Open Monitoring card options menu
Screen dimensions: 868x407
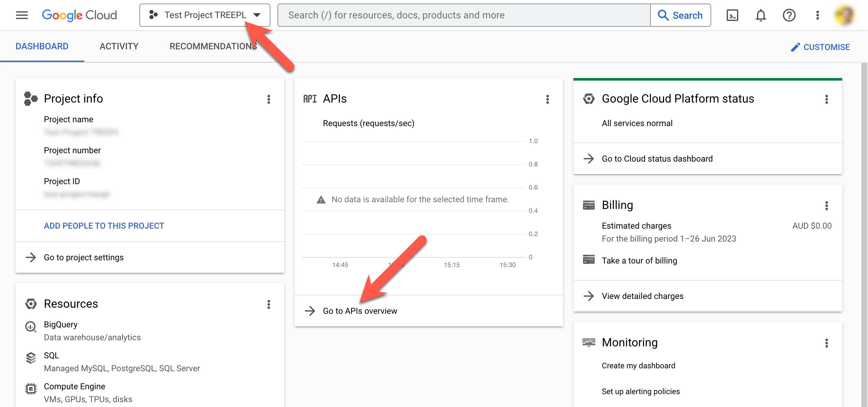[826, 343]
